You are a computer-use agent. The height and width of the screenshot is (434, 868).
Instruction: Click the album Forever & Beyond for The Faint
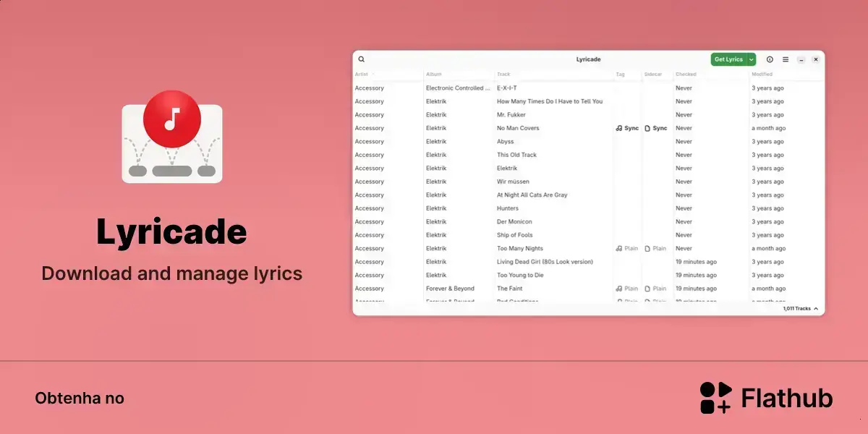pos(450,289)
